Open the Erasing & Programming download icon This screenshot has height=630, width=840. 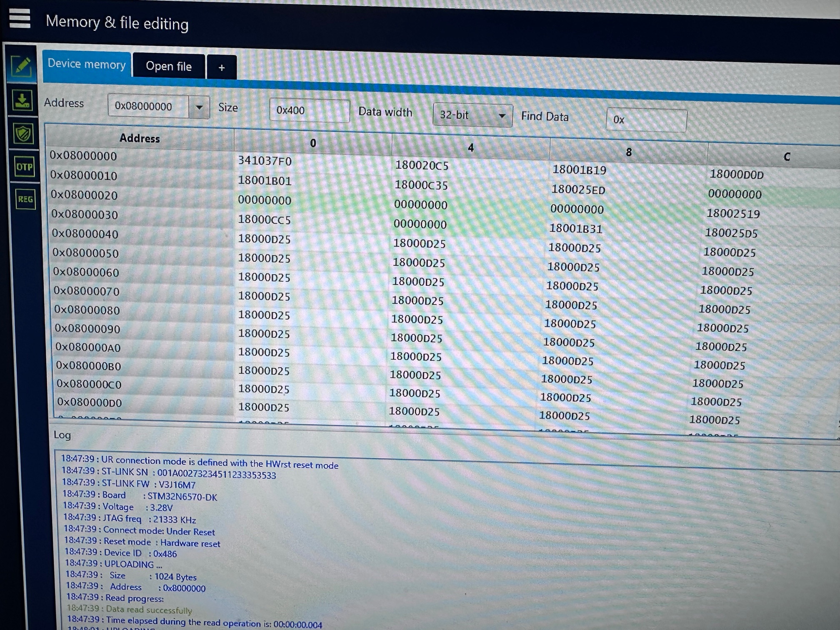pyautogui.click(x=22, y=100)
